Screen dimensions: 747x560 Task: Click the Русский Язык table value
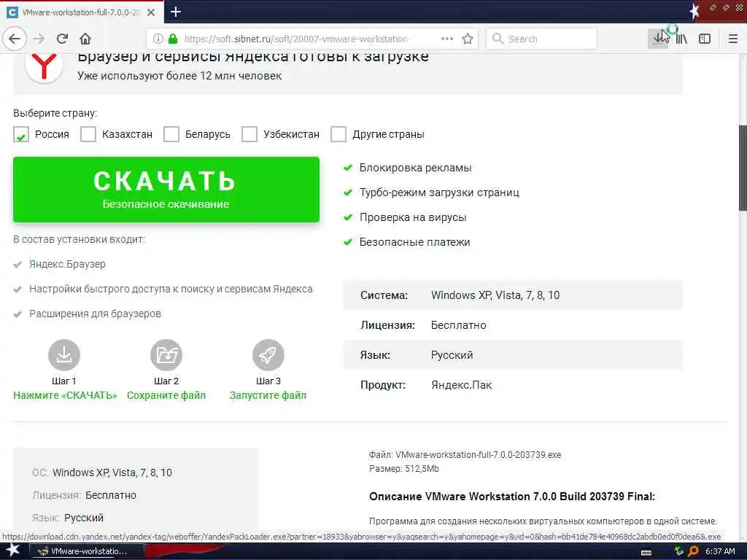coord(452,355)
